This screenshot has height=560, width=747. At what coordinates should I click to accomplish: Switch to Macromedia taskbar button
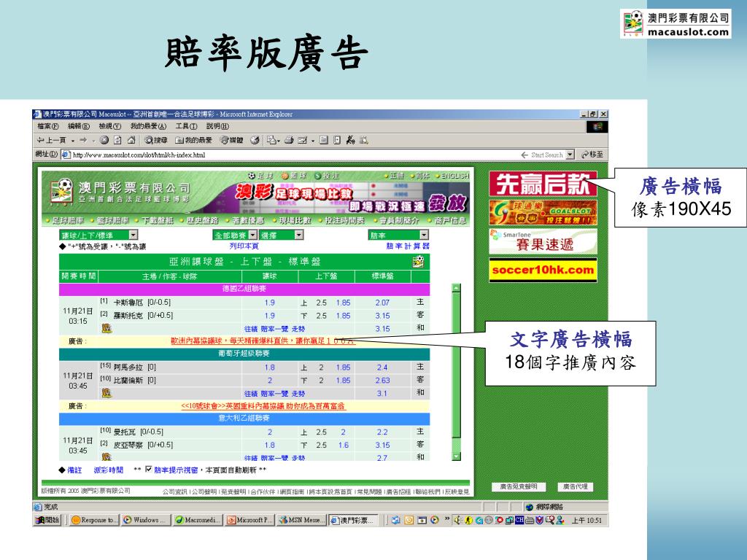click(x=198, y=520)
